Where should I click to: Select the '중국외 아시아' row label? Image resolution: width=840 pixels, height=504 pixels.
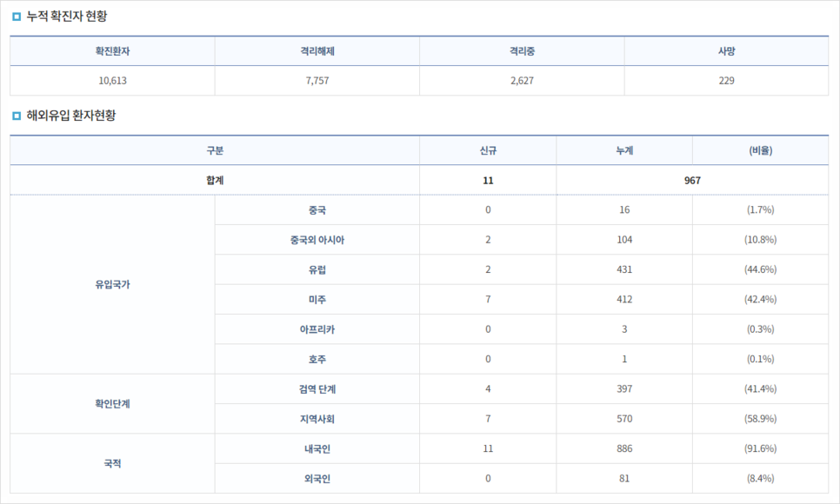click(x=317, y=240)
